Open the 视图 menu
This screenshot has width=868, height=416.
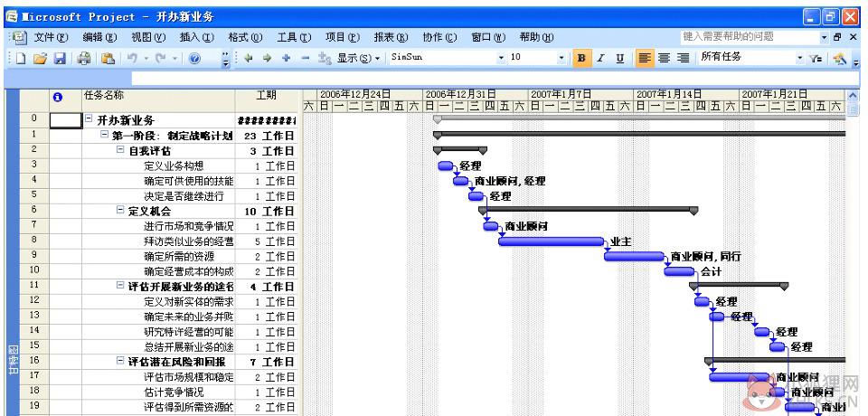tap(148, 37)
